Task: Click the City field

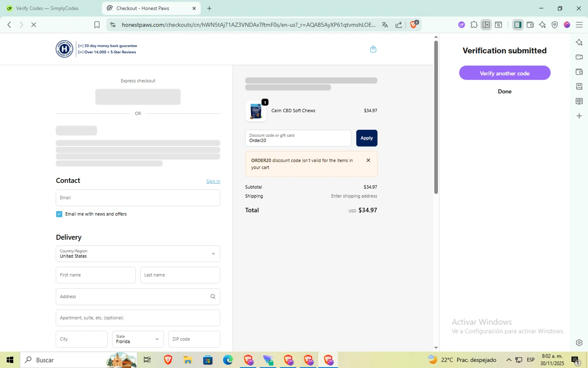Action: (x=82, y=339)
